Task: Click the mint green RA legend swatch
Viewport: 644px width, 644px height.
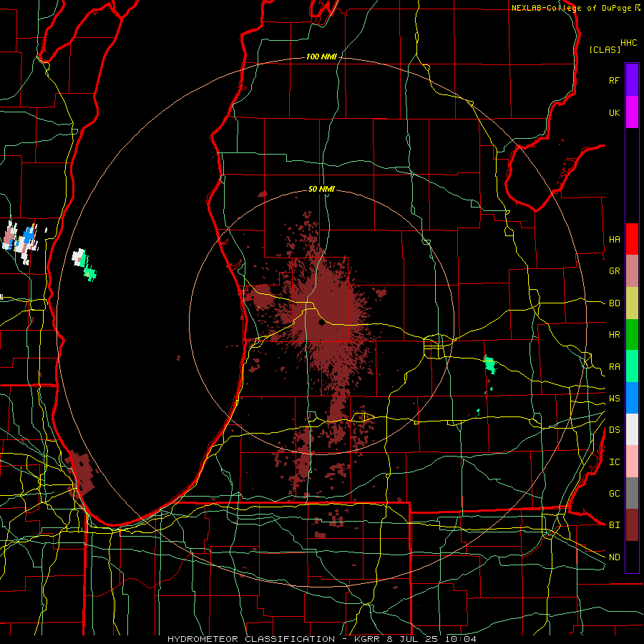Action: point(632,366)
